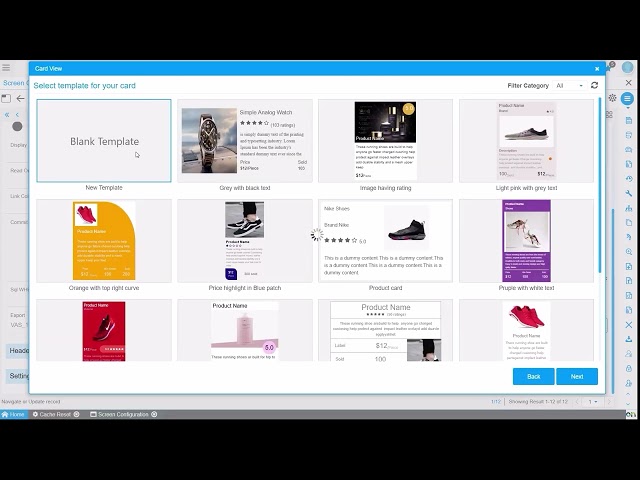Image resolution: width=640 pixels, height=480 pixels.
Task: Click the add document plus icon in sidebar
Action: [x=629, y=267]
